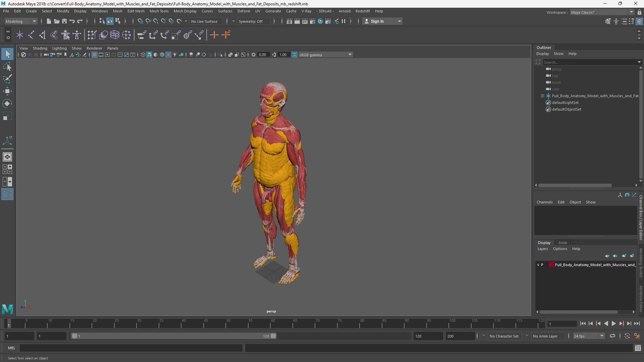Image resolution: width=644 pixels, height=362 pixels.
Task: Open the Modeling menu set dropdown
Action: (21, 21)
